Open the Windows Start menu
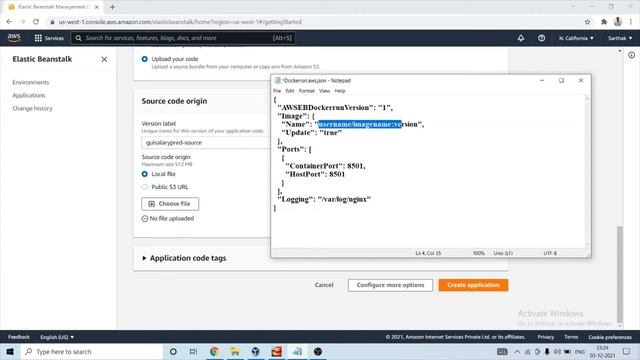 10,351
